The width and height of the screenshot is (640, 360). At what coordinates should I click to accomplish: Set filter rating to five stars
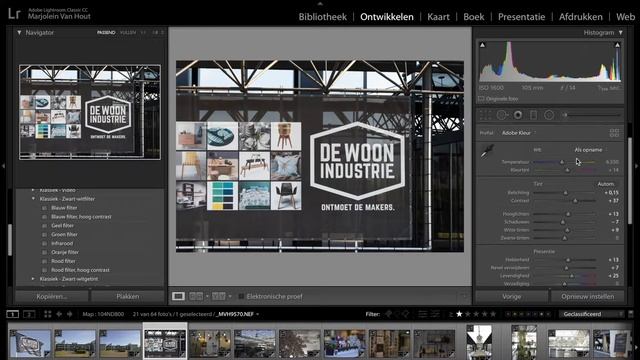(493, 314)
